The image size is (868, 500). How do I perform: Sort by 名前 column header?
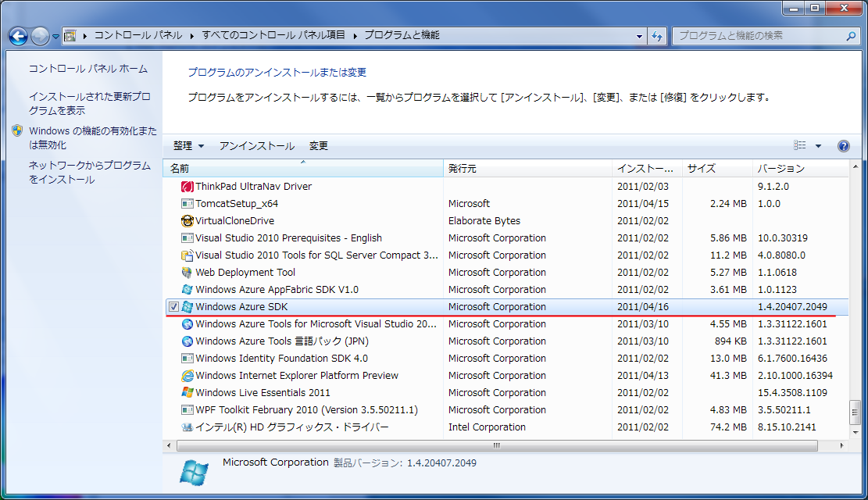(x=303, y=168)
